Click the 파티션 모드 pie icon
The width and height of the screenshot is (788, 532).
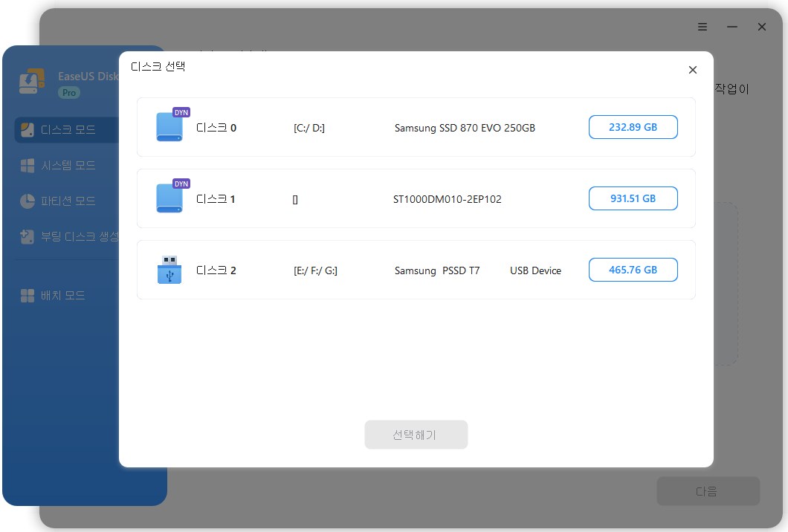(x=28, y=201)
